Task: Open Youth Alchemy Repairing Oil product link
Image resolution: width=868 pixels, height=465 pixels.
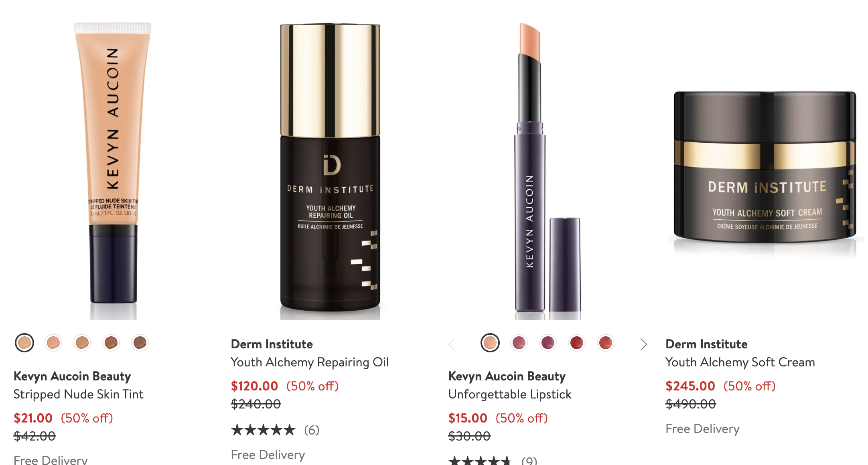Action: (310, 362)
